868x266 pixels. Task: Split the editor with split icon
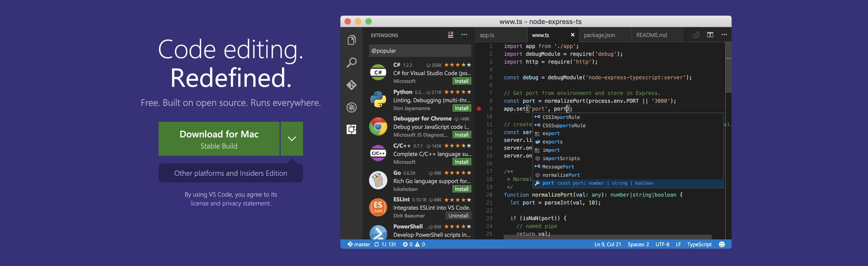pos(710,35)
